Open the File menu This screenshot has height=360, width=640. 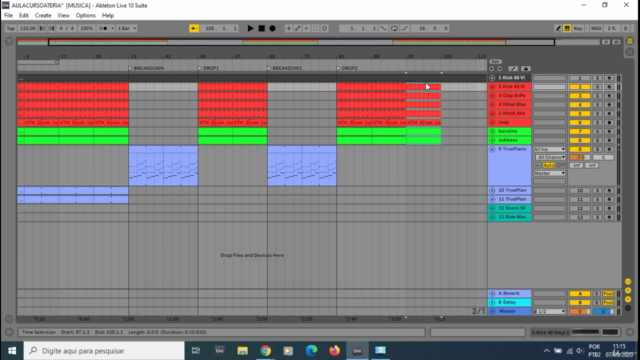[8, 16]
